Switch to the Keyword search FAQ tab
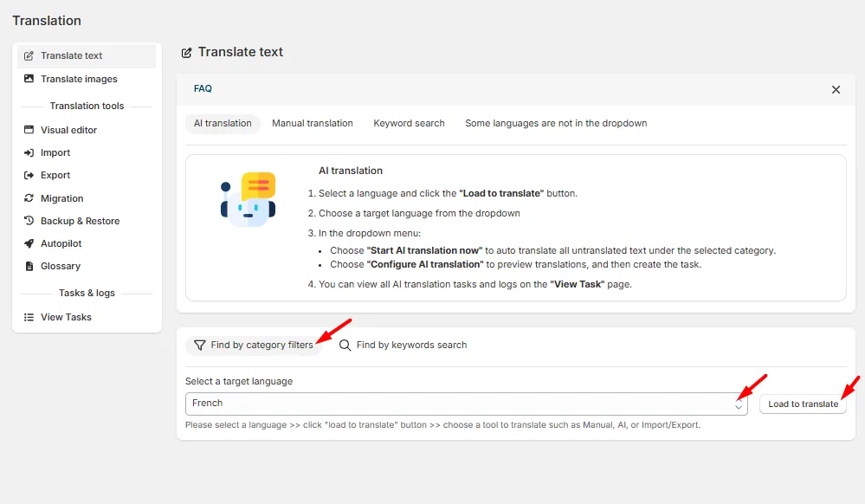The image size is (865, 504). tap(409, 123)
